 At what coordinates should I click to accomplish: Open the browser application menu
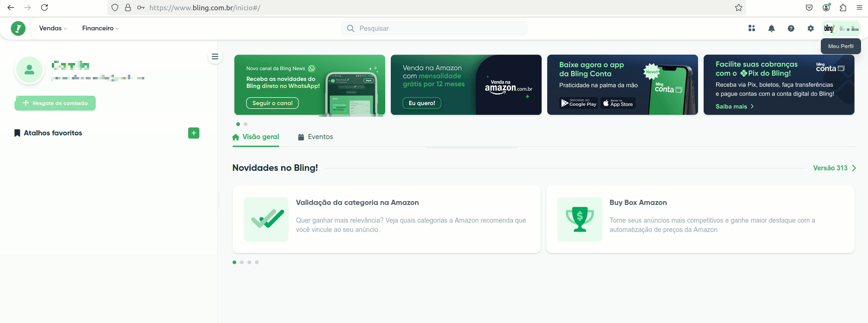click(860, 7)
